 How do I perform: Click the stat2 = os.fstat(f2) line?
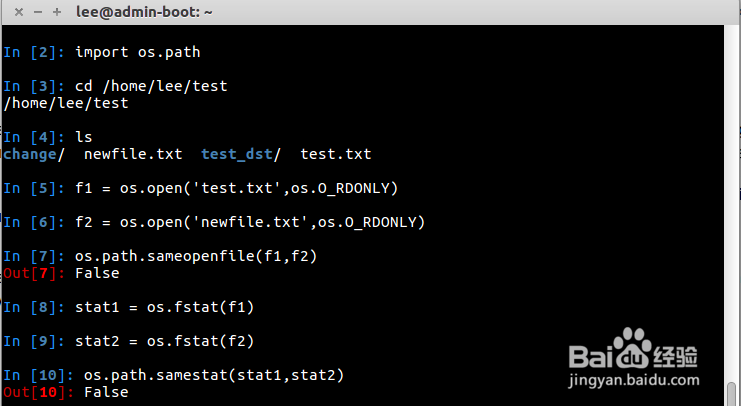(164, 341)
